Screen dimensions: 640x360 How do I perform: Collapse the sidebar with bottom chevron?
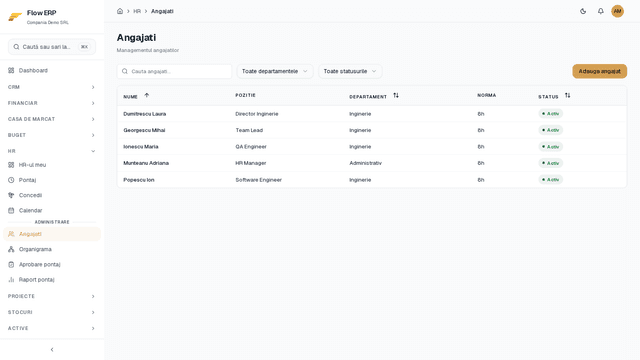tap(52, 350)
